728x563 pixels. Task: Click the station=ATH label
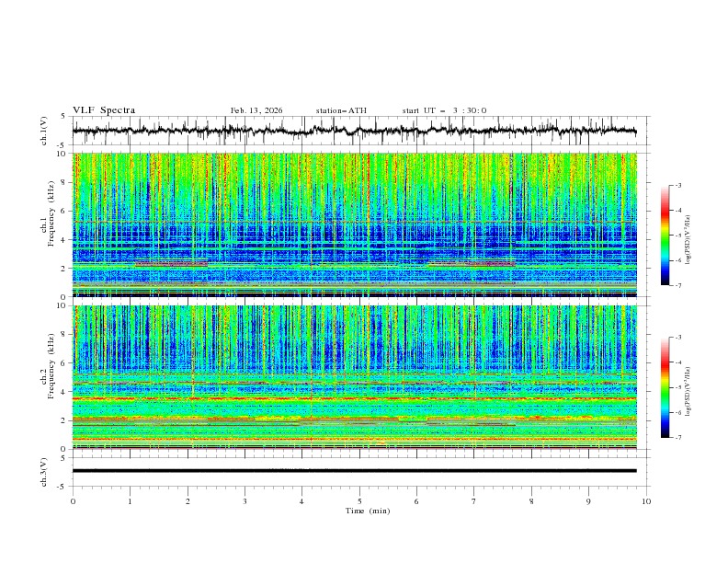point(341,110)
